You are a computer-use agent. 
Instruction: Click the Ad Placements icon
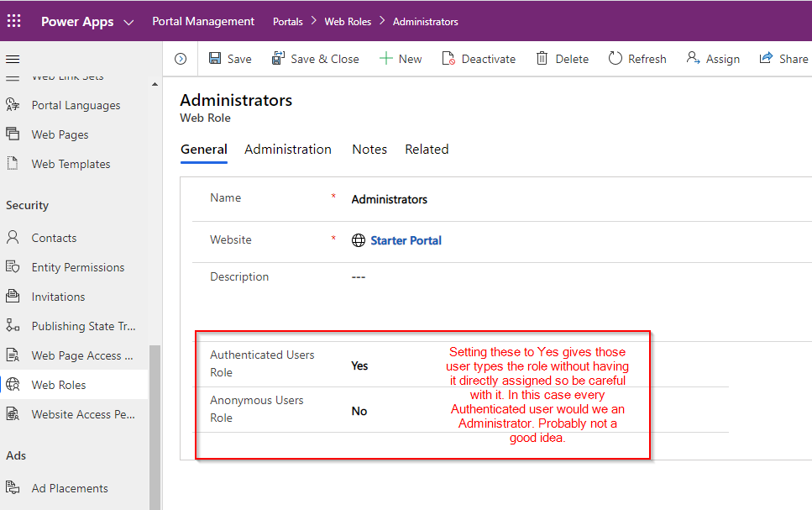click(x=13, y=487)
